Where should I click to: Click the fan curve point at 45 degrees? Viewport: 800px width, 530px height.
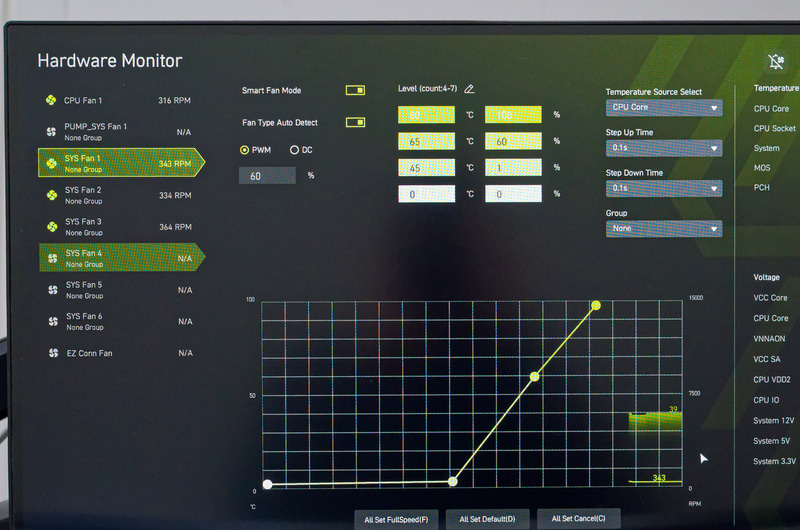pos(453,481)
